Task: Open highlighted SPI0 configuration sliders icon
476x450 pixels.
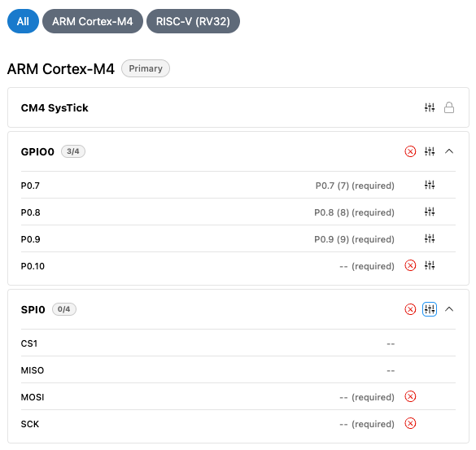Action: pyautogui.click(x=430, y=309)
